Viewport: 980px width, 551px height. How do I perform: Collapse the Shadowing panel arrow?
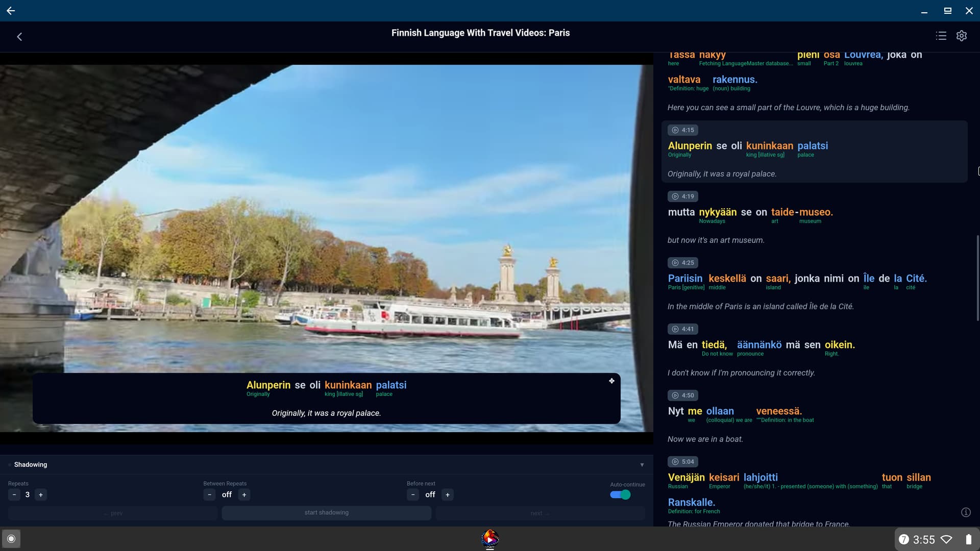click(x=642, y=465)
